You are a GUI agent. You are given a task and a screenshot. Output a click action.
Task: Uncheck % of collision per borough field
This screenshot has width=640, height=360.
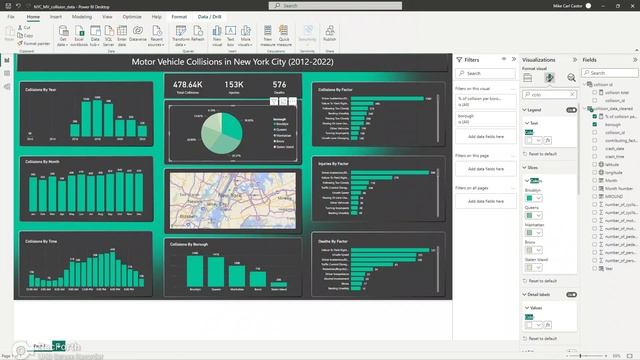595,116
